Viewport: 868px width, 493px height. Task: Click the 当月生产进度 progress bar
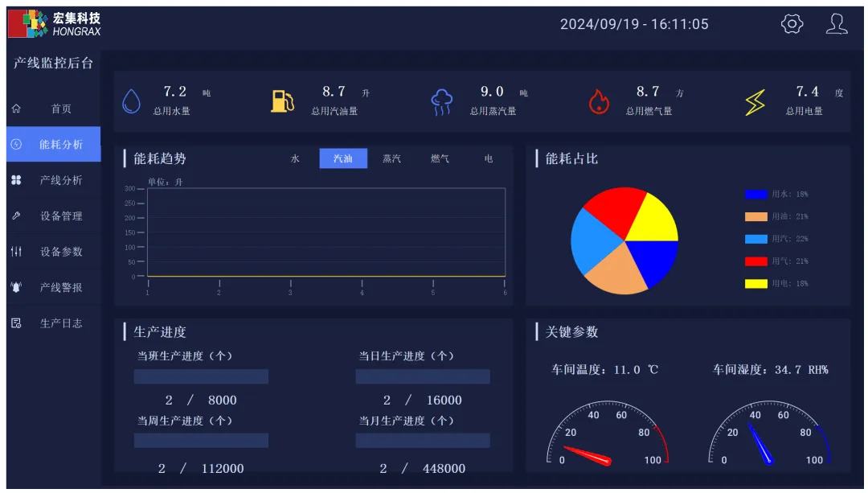(x=423, y=441)
